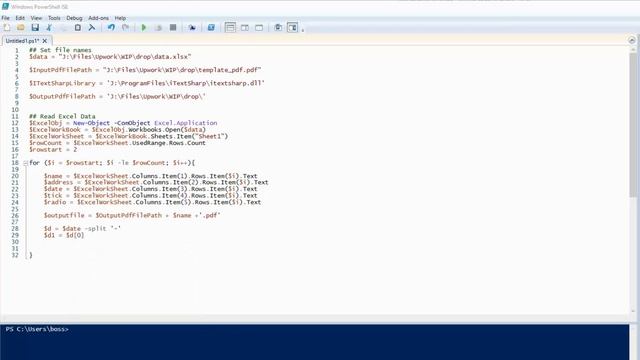Click the '$d = $date -split' line

(x=82, y=229)
